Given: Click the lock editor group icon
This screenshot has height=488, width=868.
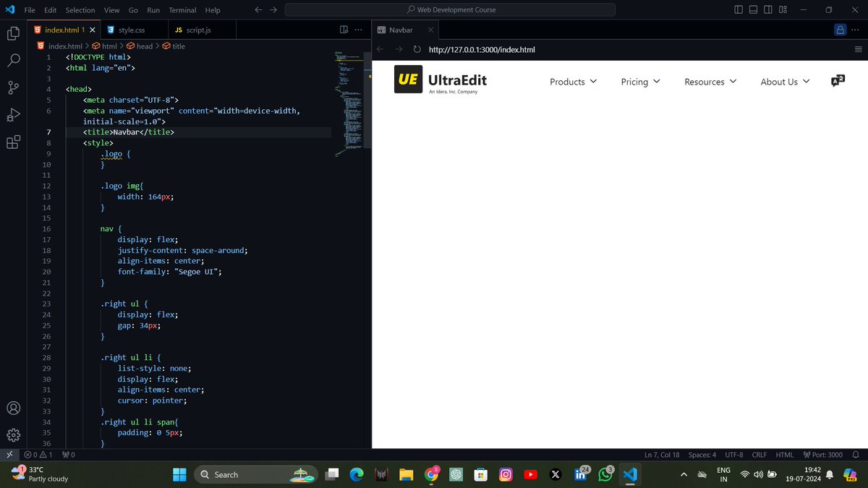Looking at the screenshot, I should [x=840, y=30].
